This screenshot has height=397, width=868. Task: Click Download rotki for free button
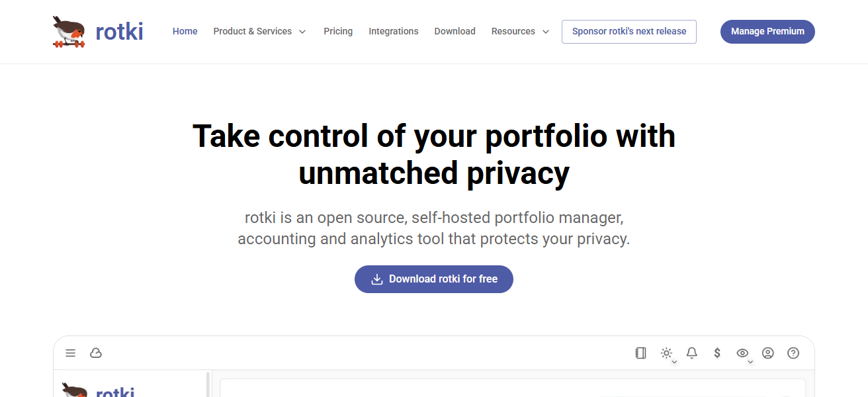434,279
